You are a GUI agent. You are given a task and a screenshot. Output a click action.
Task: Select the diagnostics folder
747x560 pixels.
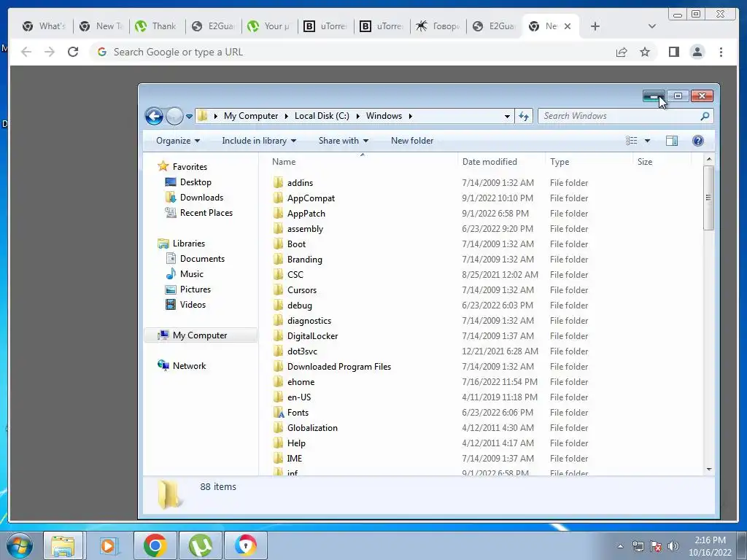click(309, 321)
